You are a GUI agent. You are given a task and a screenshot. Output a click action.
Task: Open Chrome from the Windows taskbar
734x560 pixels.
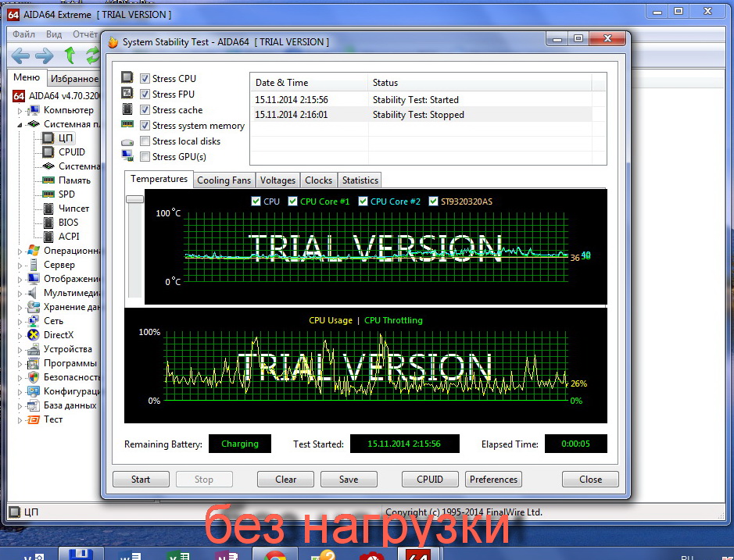click(274, 553)
